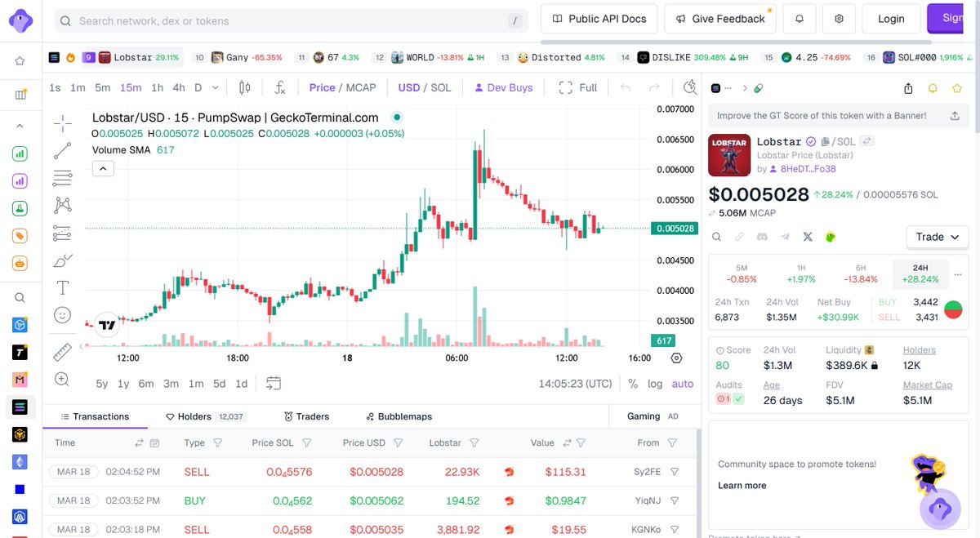Click the Ethereum network icon in sidebar
This screenshot has width=980, height=538.
tap(20, 462)
